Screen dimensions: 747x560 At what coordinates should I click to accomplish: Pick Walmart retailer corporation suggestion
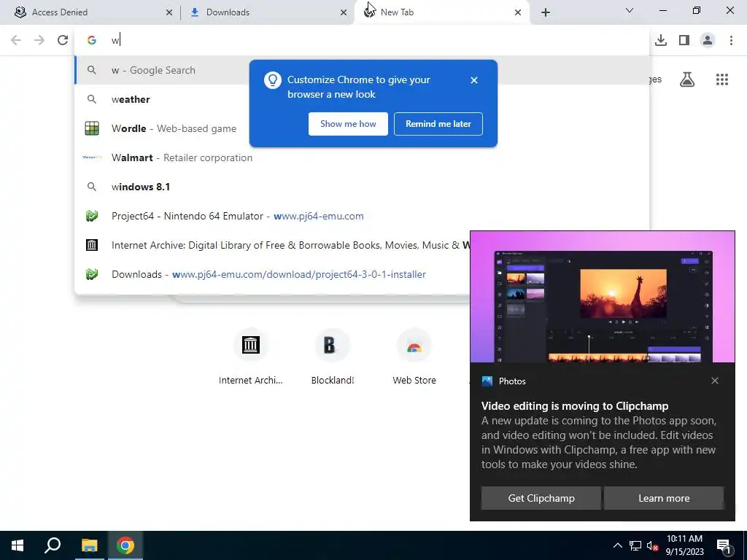tap(362, 157)
